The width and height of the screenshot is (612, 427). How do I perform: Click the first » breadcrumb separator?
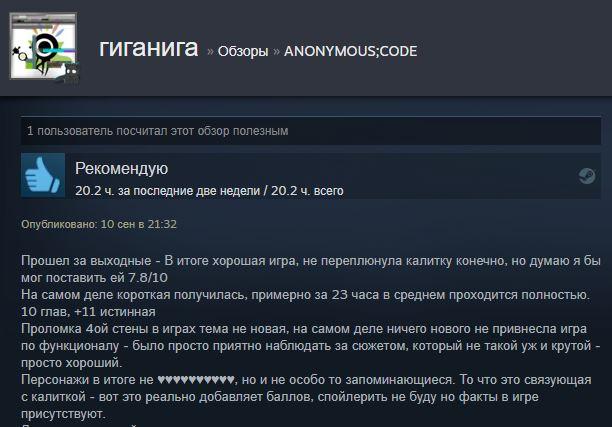pos(210,51)
